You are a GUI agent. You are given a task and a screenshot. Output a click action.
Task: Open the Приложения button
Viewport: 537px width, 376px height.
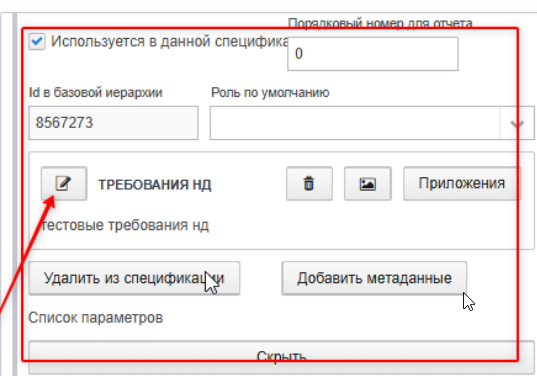pos(462,184)
